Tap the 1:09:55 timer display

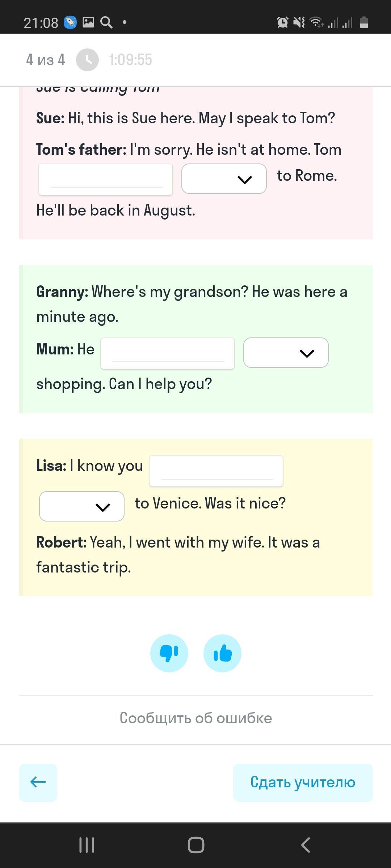pyautogui.click(x=131, y=60)
